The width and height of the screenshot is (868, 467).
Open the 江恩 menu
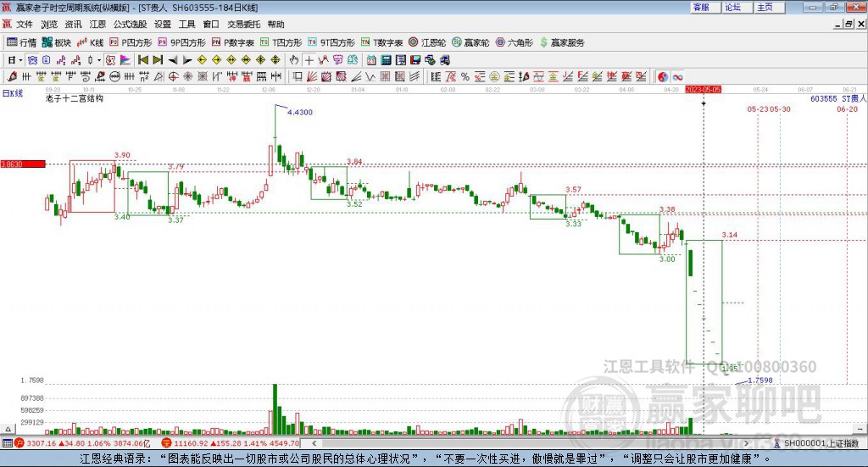[97, 25]
